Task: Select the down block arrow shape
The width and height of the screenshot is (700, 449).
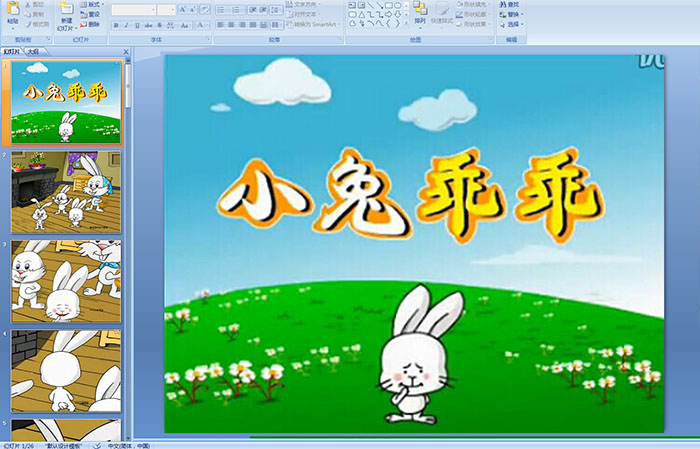Action: click(398, 15)
